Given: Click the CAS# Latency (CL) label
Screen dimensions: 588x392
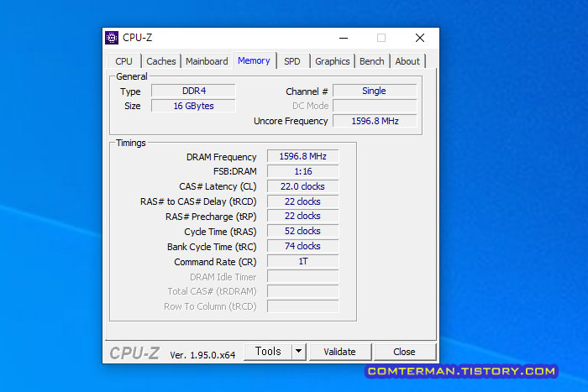Looking at the screenshot, I should click(218, 186).
